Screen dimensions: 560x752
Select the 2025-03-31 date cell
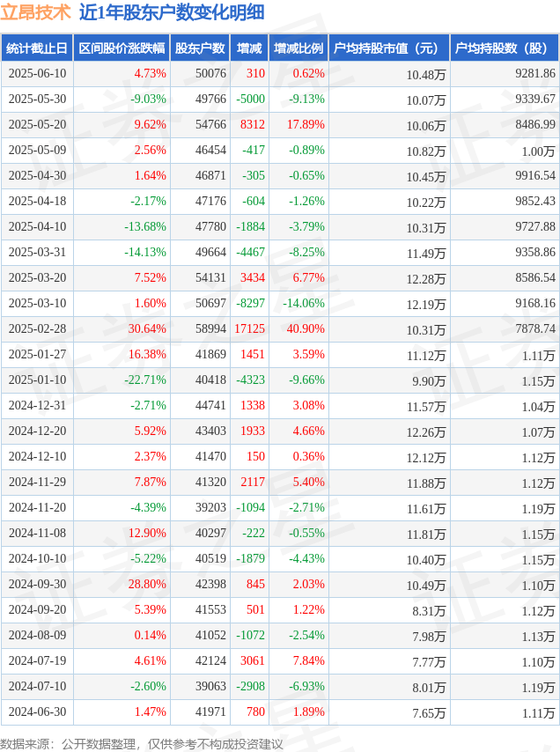point(37,252)
